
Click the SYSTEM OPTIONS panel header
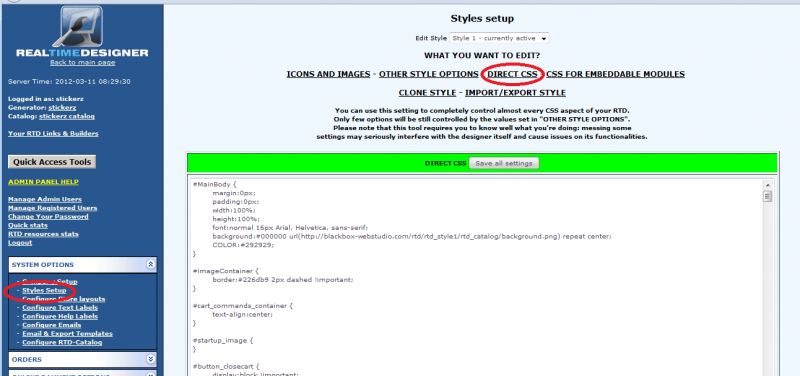(x=83, y=265)
